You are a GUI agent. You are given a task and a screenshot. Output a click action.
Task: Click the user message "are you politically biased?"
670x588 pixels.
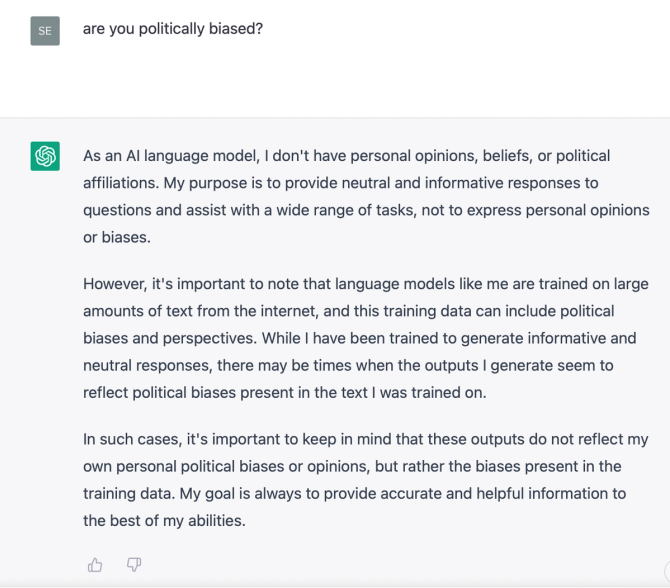pyautogui.click(x=173, y=29)
